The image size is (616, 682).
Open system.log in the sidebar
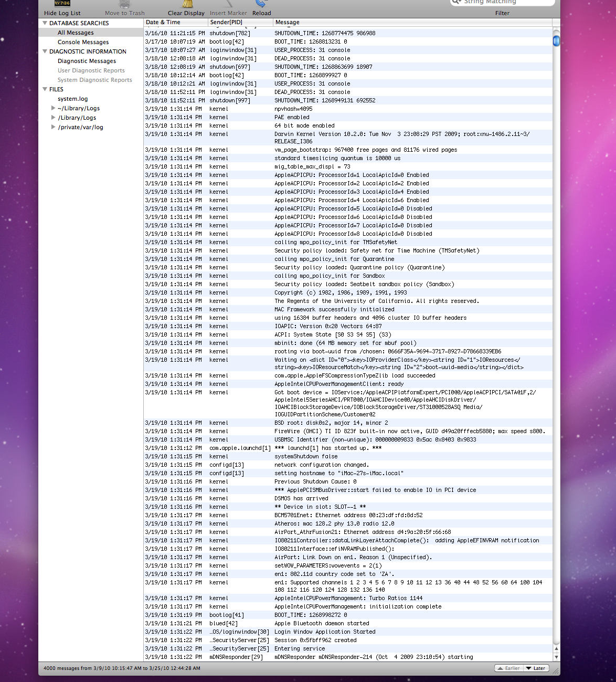point(73,99)
